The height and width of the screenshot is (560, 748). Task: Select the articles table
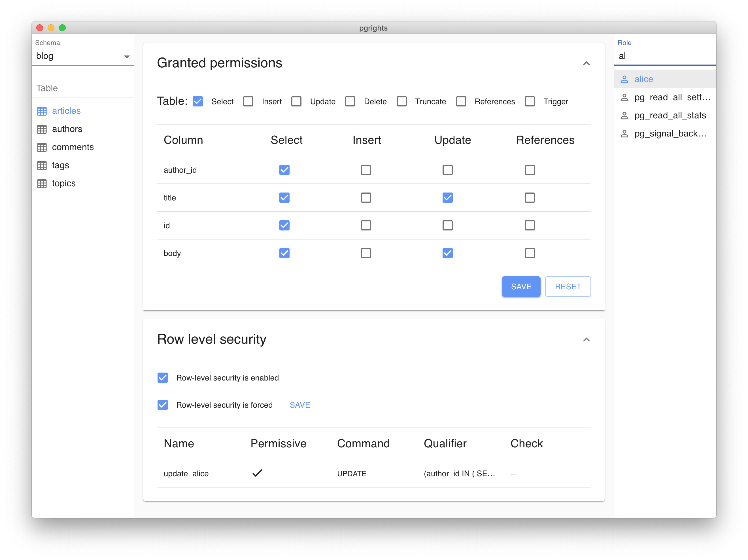[83, 111]
